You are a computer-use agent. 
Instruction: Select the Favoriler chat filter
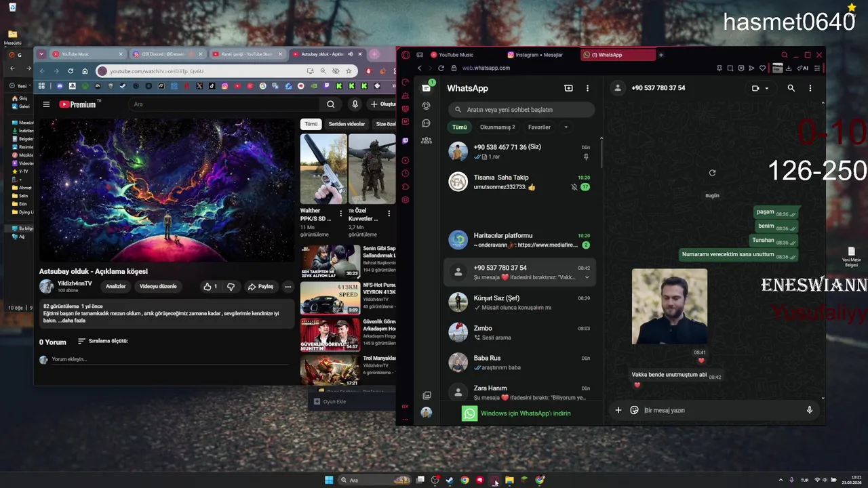click(539, 127)
